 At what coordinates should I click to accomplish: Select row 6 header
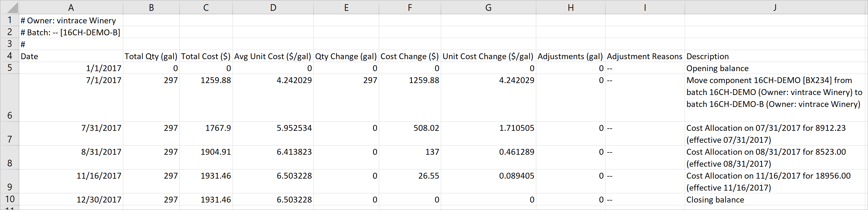pos(9,97)
